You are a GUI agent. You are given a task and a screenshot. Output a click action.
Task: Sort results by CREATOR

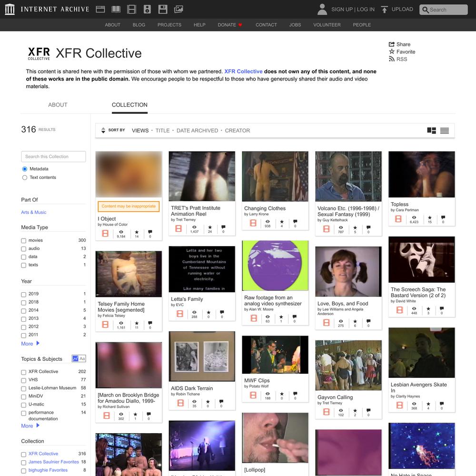tap(238, 130)
